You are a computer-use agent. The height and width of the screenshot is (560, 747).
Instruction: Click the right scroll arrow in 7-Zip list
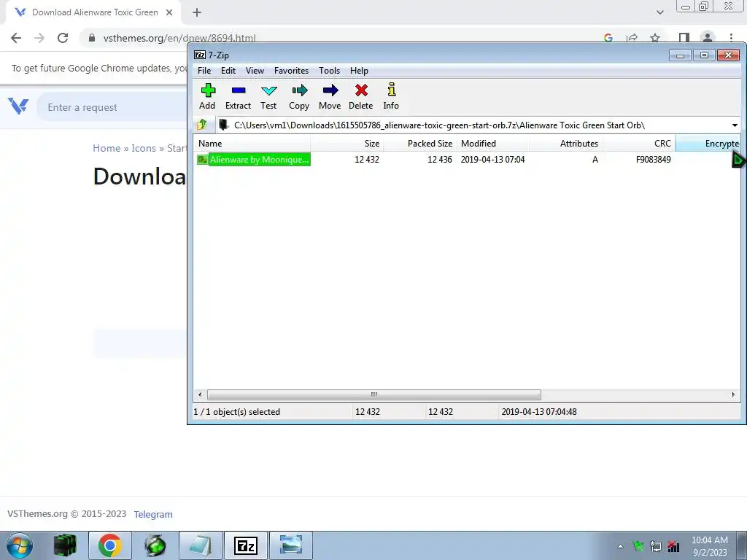733,394
